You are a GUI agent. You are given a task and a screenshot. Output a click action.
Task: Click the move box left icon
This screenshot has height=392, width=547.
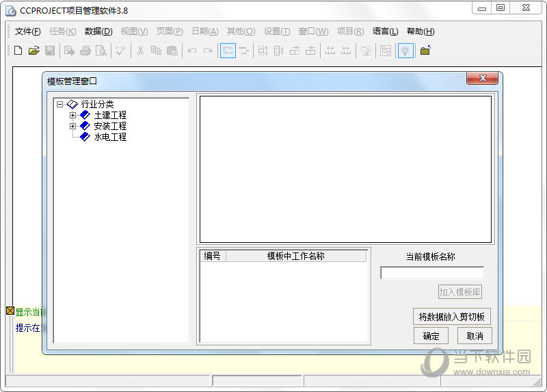pyautogui.click(x=310, y=51)
